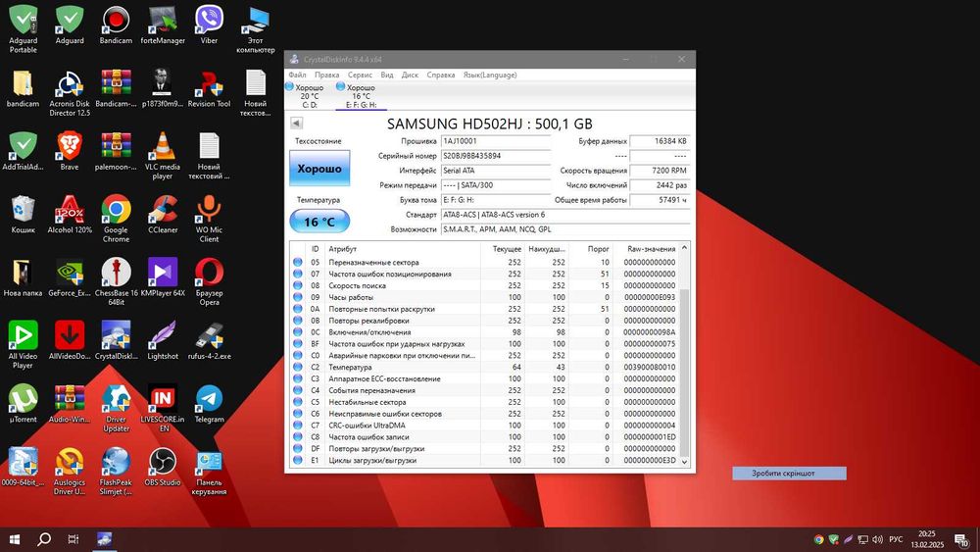Viewport: 980px width, 552px height.
Task: Launch Telegram from the desktop
Action: [x=209, y=404]
